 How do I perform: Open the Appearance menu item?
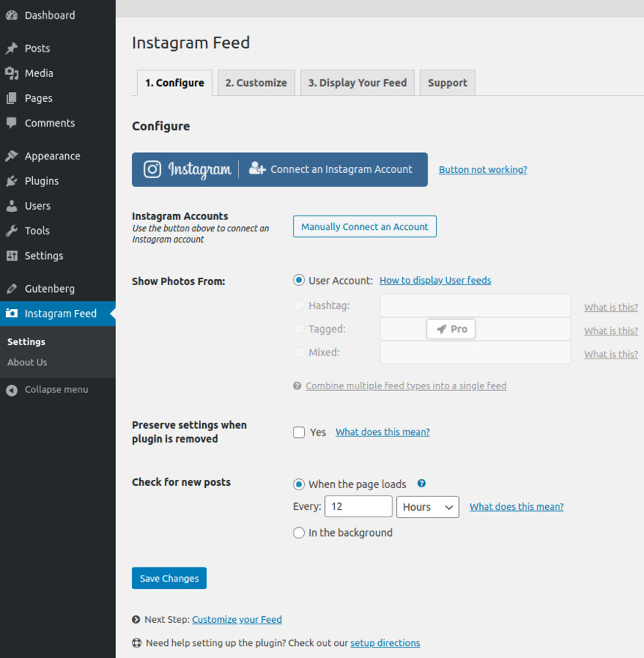pos(58,156)
